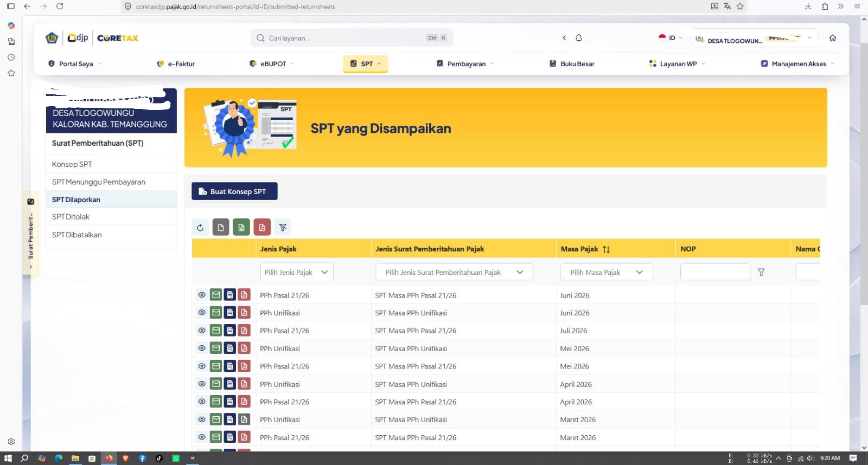The image size is (868, 465).
Task: Click the back arrow beside the bell
Action: (x=564, y=38)
